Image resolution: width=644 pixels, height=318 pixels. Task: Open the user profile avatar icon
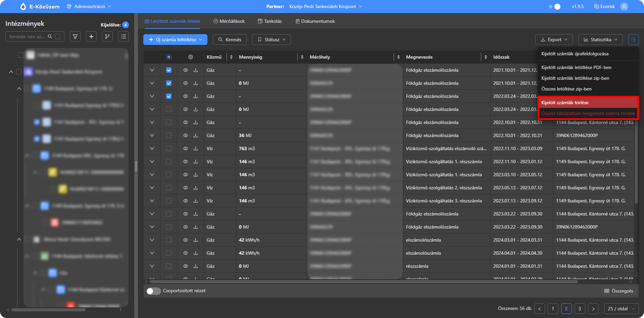click(x=624, y=7)
